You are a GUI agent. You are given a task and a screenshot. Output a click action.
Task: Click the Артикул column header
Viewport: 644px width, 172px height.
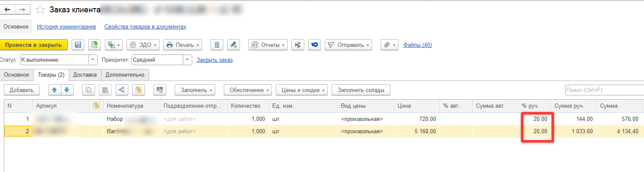(x=61, y=106)
